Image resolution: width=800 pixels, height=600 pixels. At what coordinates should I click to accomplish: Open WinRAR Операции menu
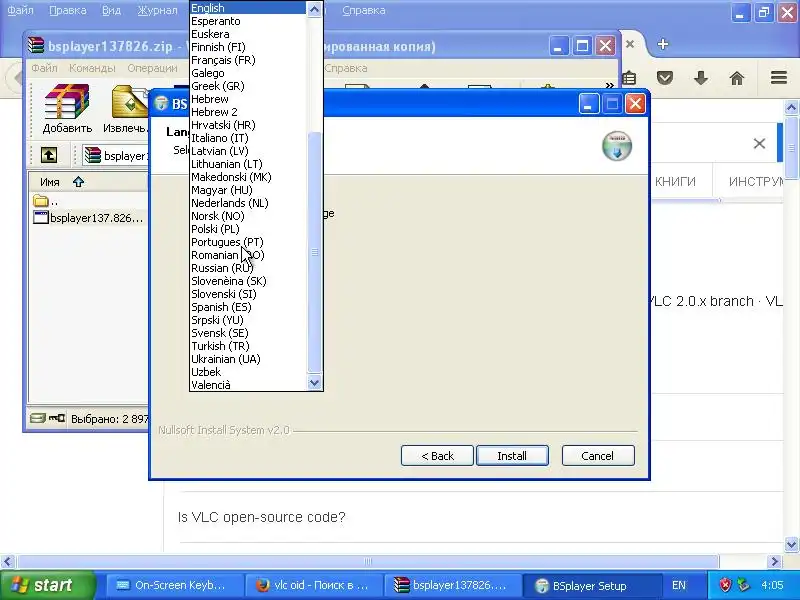(153, 68)
